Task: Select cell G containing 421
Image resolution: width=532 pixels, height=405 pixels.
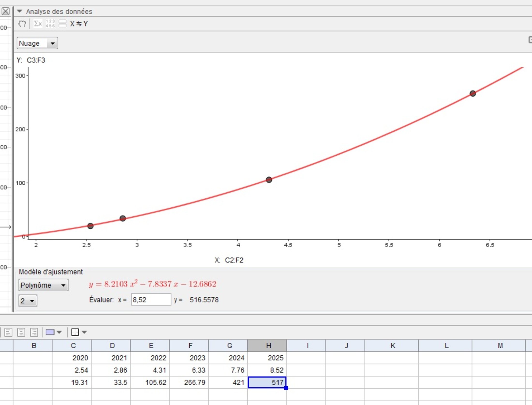Action: (x=228, y=382)
